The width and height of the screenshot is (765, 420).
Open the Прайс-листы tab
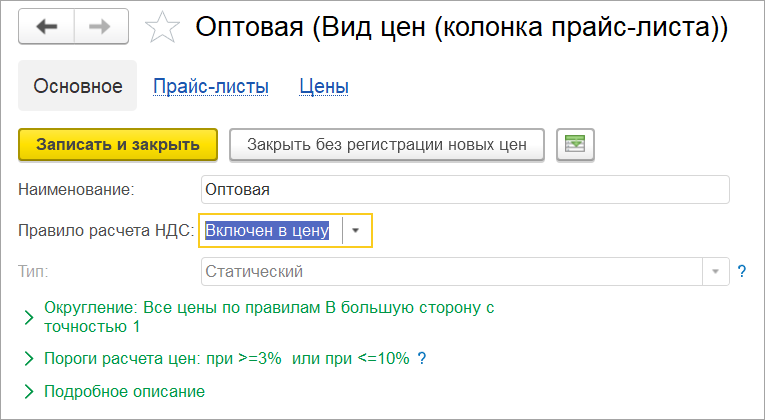click(211, 87)
